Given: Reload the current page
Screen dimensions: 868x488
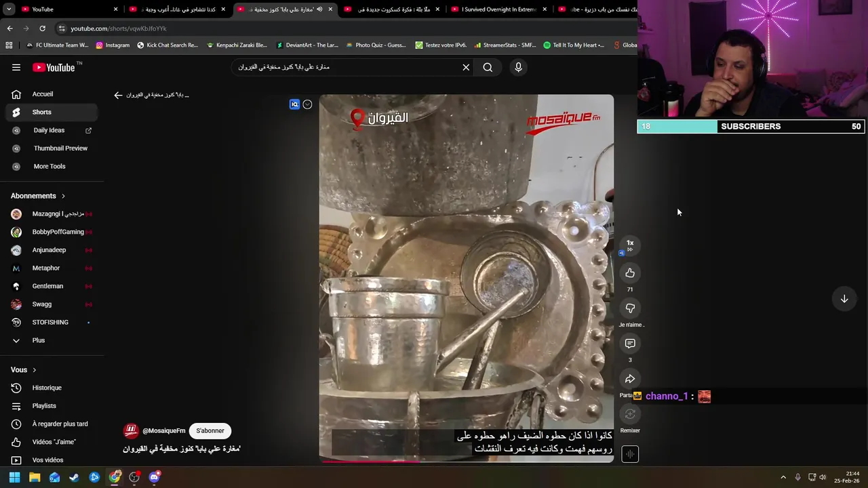Looking at the screenshot, I should pos(42,28).
